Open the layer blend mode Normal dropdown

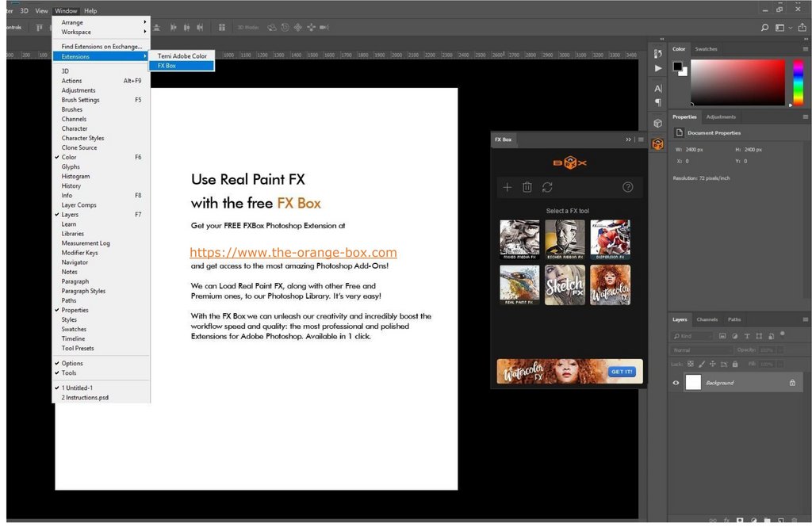point(701,349)
